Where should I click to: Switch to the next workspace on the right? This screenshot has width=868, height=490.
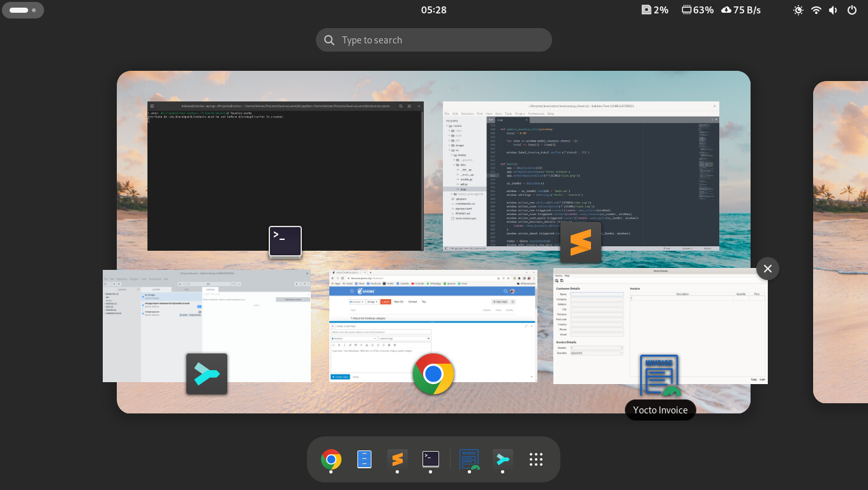[841, 242]
